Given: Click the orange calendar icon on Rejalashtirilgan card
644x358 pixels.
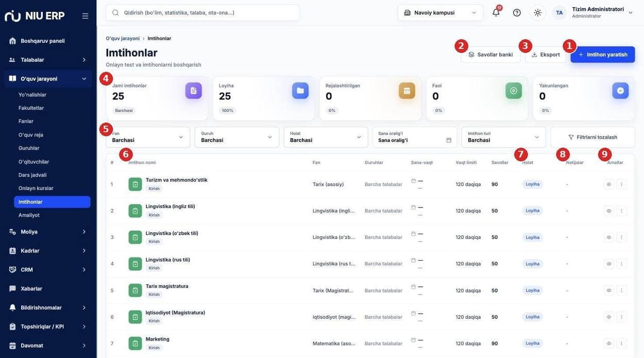Looking at the screenshot, I should click(x=407, y=91).
